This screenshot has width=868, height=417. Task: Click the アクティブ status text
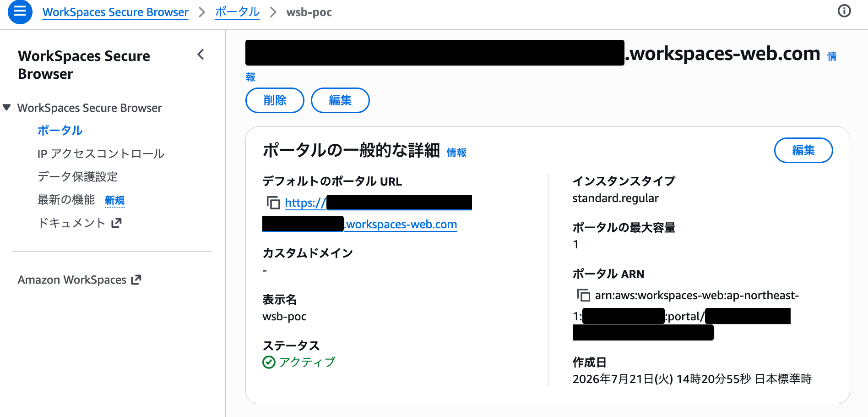[307, 362]
